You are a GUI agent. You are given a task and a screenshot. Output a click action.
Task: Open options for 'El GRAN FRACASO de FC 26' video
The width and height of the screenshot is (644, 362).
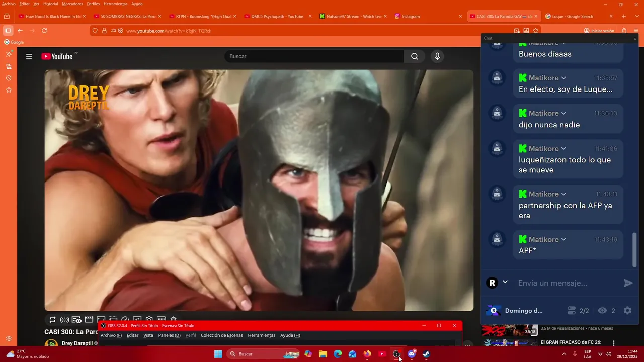614,343
